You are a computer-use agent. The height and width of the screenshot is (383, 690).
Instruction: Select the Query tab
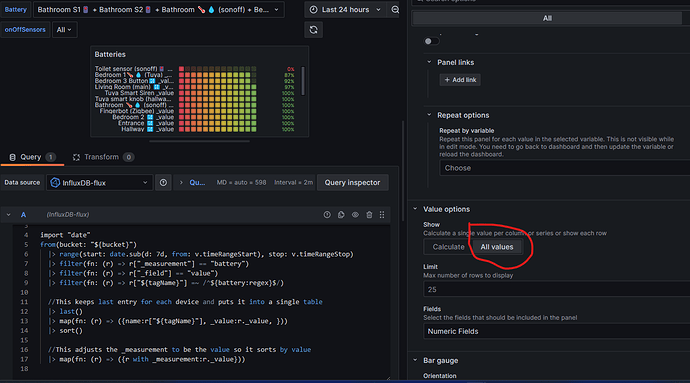click(32, 157)
